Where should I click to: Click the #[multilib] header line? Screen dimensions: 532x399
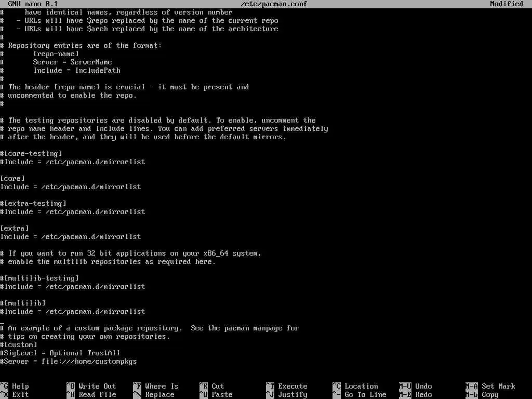(23, 303)
